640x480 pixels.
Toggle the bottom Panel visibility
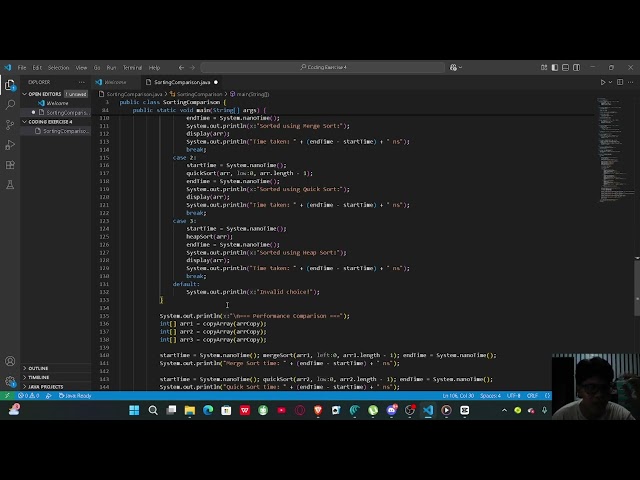tap(565, 67)
